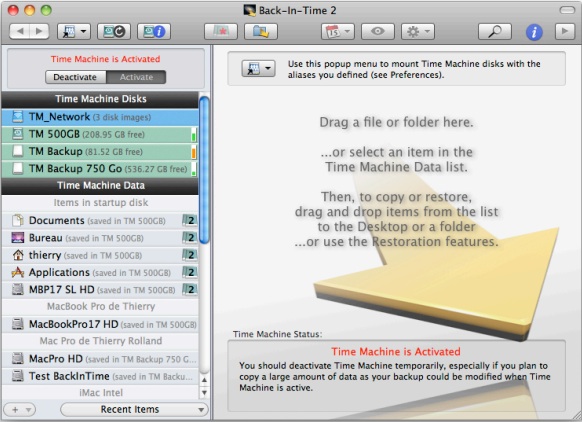Click the TM 500GB drive icon
Image resolution: width=582 pixels, height=422 pixels.
click(17, 134)
